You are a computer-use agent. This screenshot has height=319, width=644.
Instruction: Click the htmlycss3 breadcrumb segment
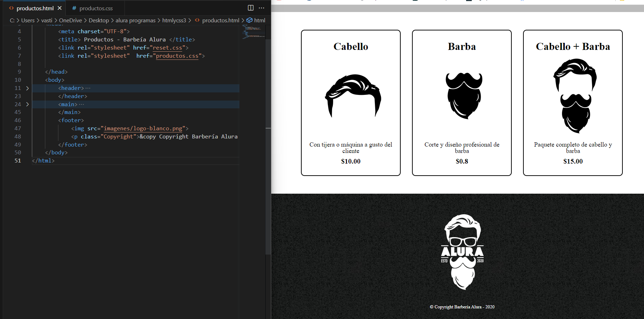[174, 21]
